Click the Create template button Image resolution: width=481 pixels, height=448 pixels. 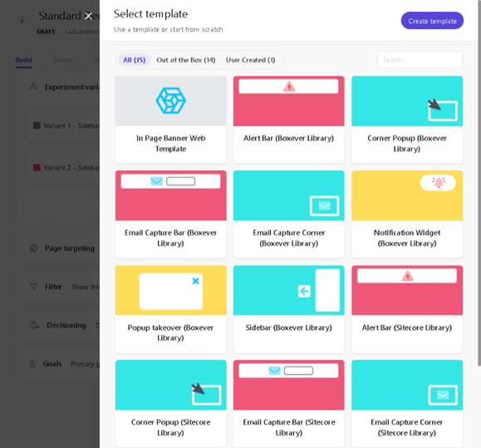click(x=432, y=21)
